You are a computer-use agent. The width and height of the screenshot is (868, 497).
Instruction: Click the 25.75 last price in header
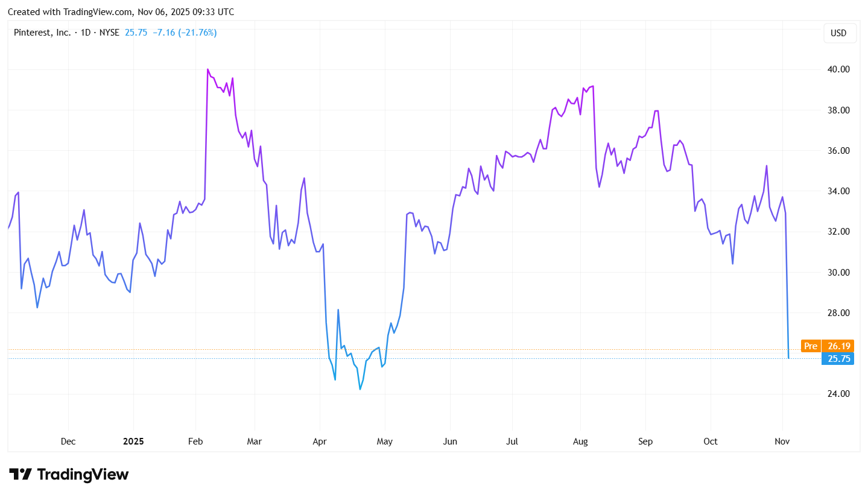[x=136, y=33]
